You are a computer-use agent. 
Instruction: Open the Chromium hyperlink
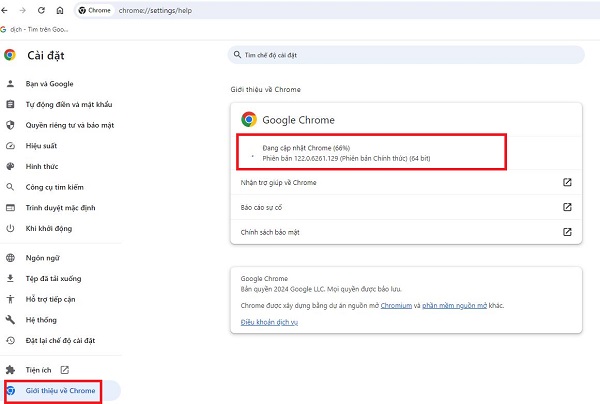pyautogui.click(x=396, y=306)
